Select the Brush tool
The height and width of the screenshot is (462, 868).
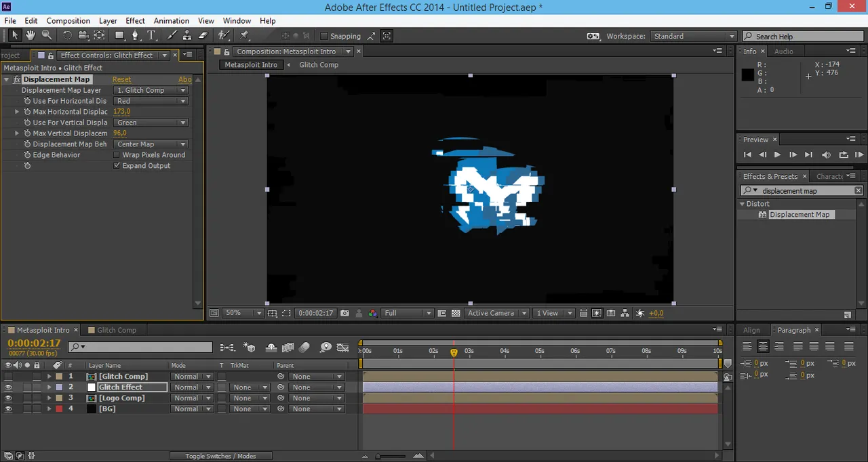(x=172, y=35)
